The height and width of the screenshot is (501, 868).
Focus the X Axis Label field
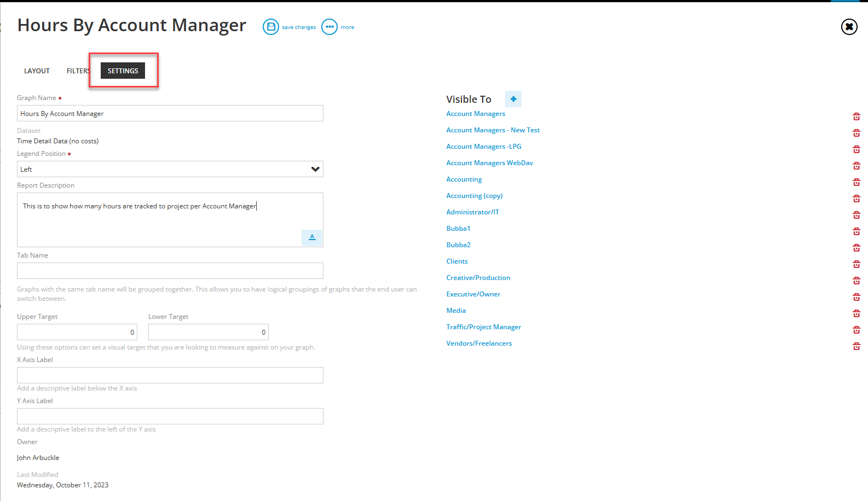pyautogui.click(x=170, y=375)
